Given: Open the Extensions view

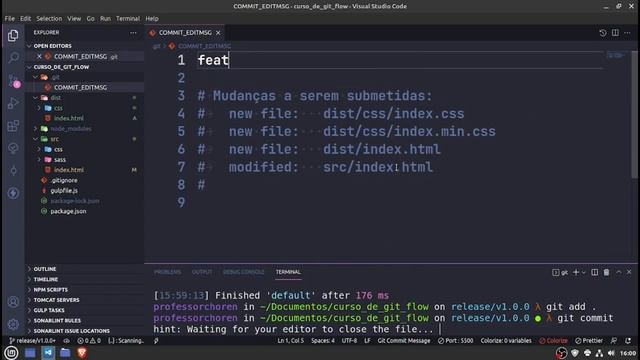Looking at the screenshot, I should pos(13,126).
